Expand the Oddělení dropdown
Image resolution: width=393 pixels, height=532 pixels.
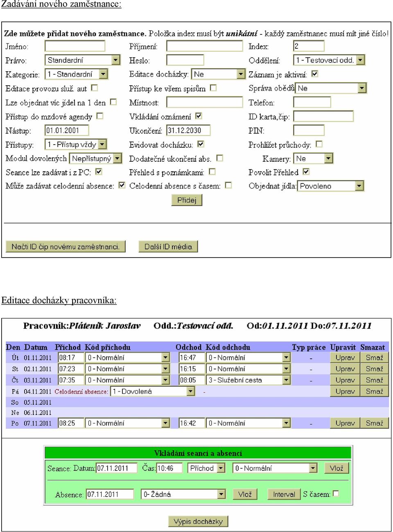click(x=329, y=60)
